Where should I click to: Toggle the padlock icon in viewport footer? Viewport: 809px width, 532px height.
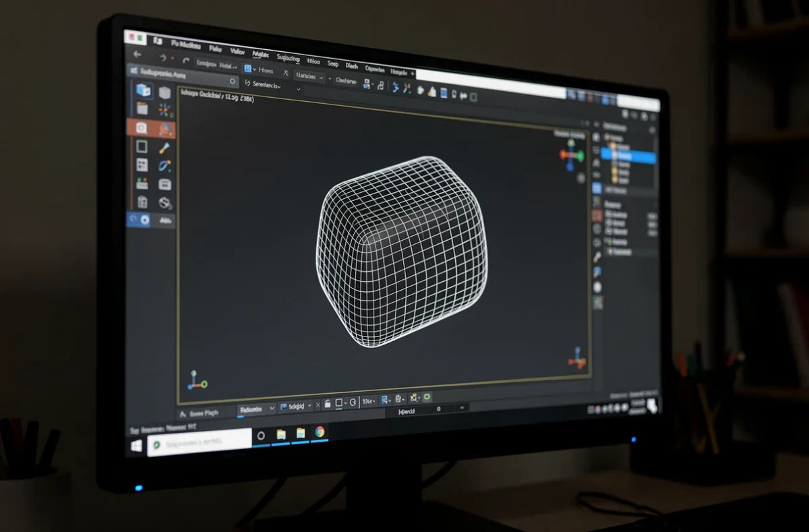pyautogui.click(x=327, y=403)
